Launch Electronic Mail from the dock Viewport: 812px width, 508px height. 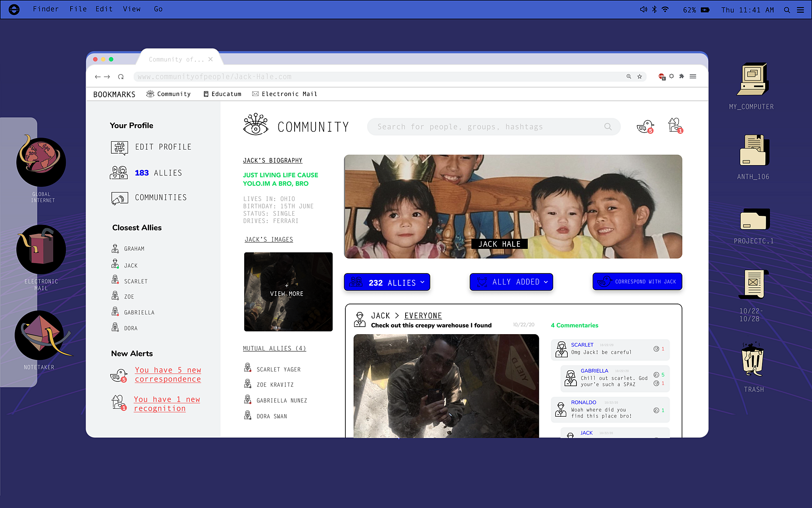pyautogui.click(x=41, y=250)
